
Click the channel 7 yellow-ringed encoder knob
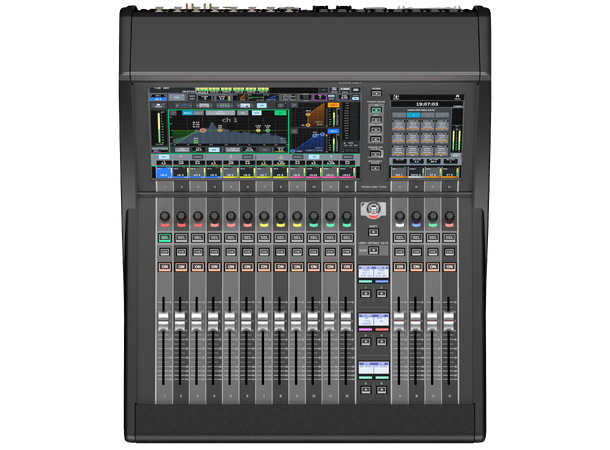tap(264, 216)
